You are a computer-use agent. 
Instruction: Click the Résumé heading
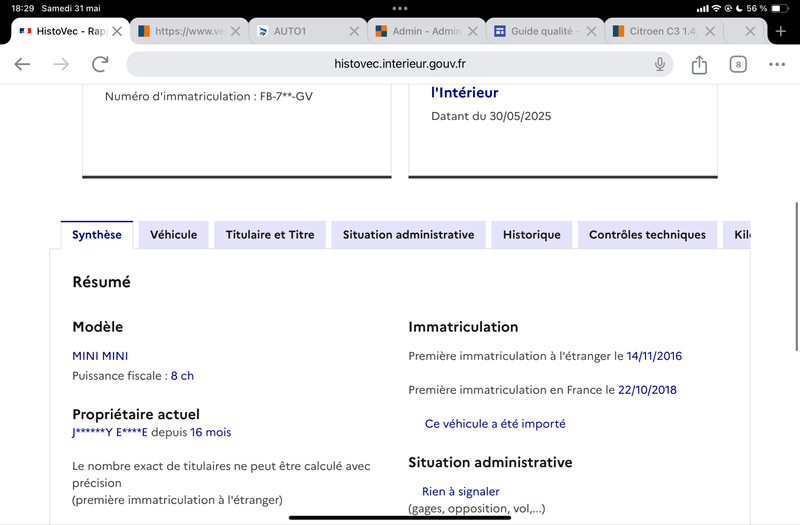click(102, 282)
